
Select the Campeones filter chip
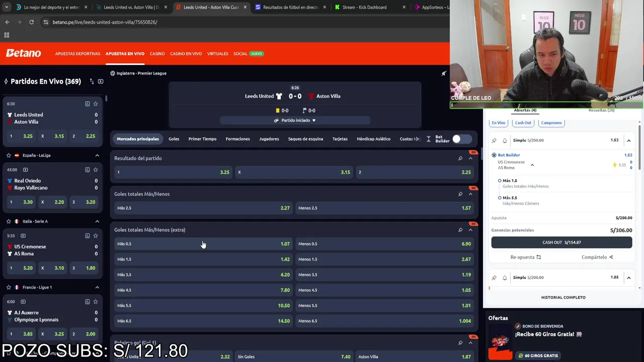coord(551,123)
